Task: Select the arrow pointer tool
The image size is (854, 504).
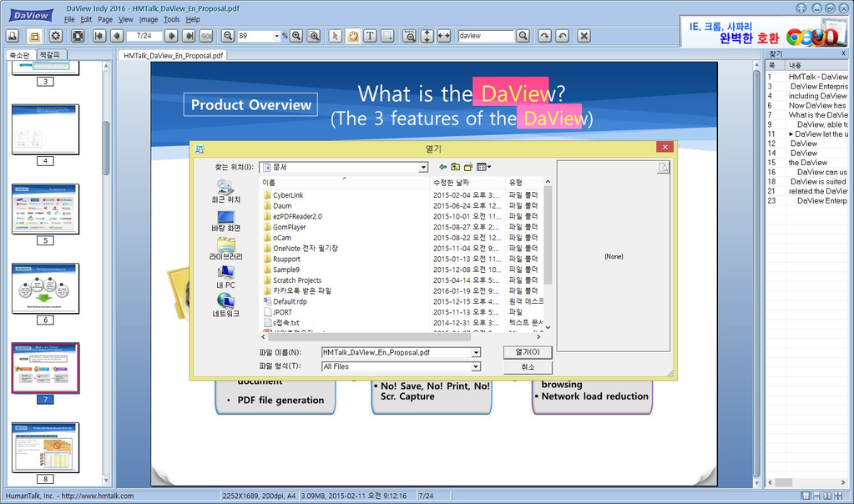Action: coord(335,36)
